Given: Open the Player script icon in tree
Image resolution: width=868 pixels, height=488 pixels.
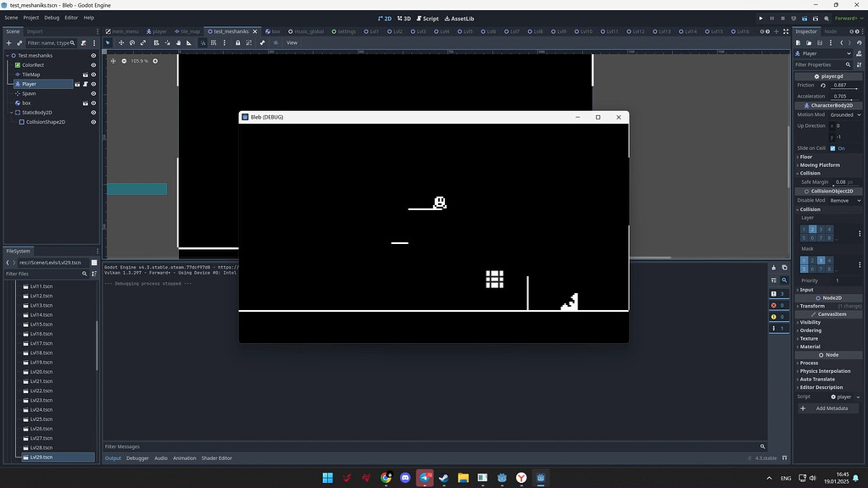Looking at the screenshot, I should [86, 84].
